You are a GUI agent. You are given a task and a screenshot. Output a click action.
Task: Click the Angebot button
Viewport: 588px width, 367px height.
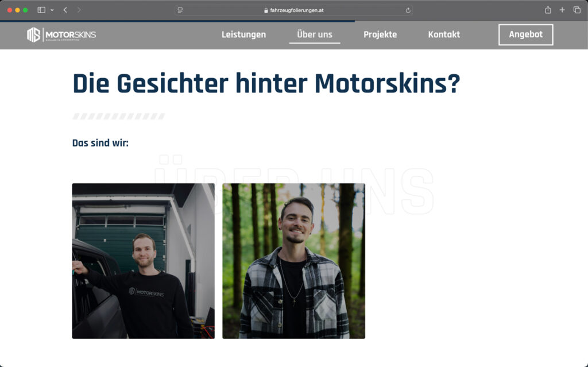pos(525,34)
